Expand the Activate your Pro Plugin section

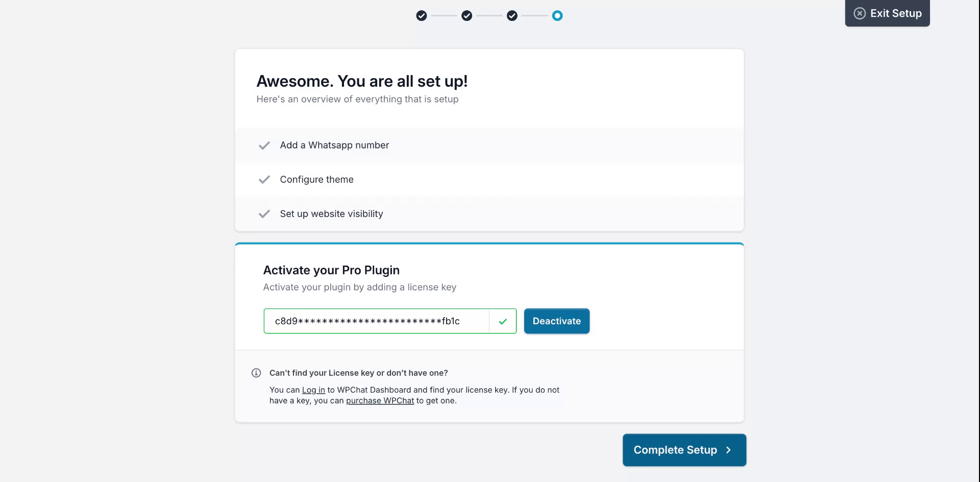point(331,270)
